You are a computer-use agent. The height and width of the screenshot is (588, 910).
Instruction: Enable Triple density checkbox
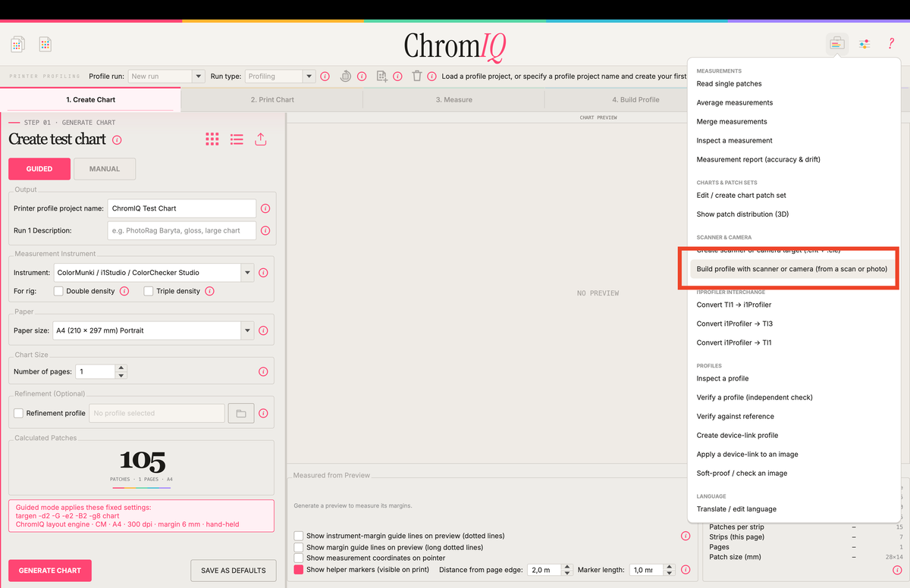[149, 291]
